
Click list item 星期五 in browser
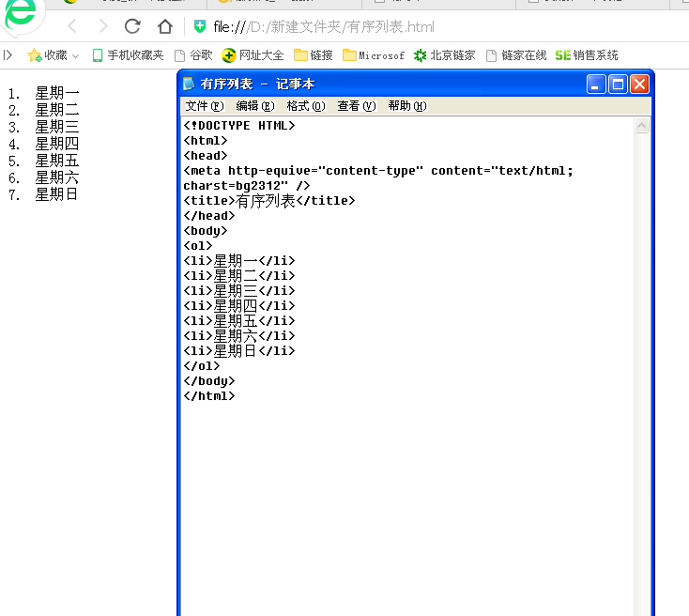coord(56,161)
